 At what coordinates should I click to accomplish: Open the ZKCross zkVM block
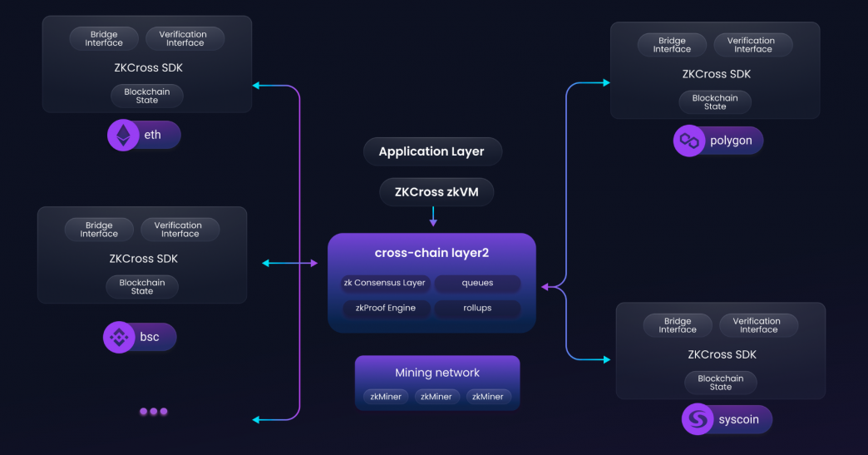[x=436, y=193]
